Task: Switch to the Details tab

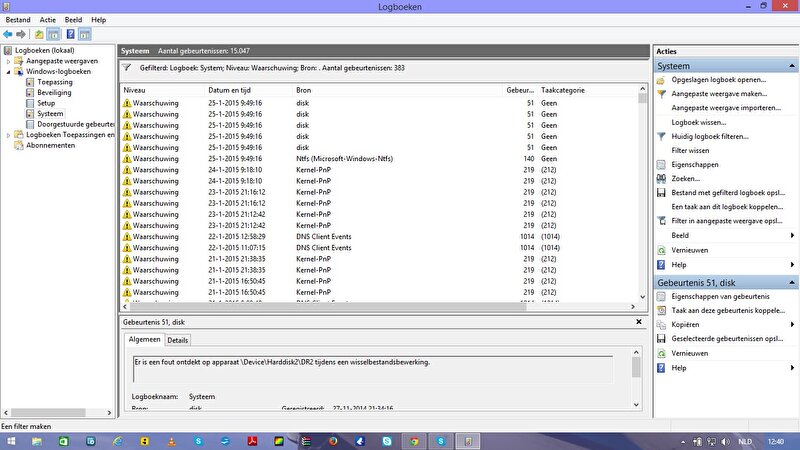Action: pos(177,340)
